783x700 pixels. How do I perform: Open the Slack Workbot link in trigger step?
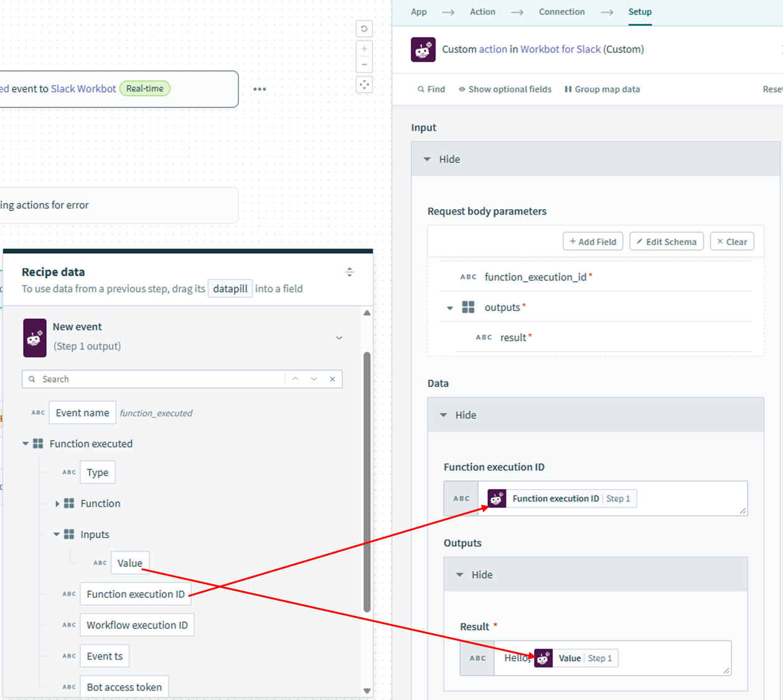(83, 89)
